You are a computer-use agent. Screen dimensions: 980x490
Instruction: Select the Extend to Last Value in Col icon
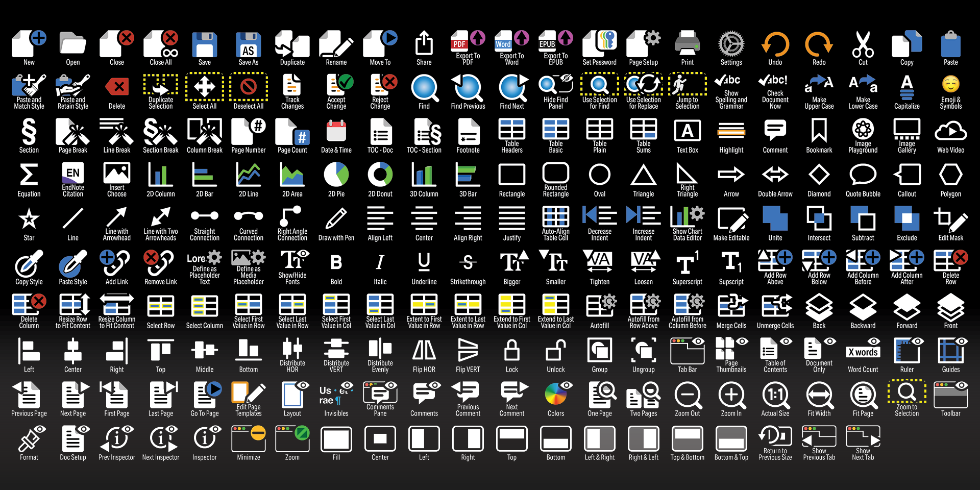point(556,305)
